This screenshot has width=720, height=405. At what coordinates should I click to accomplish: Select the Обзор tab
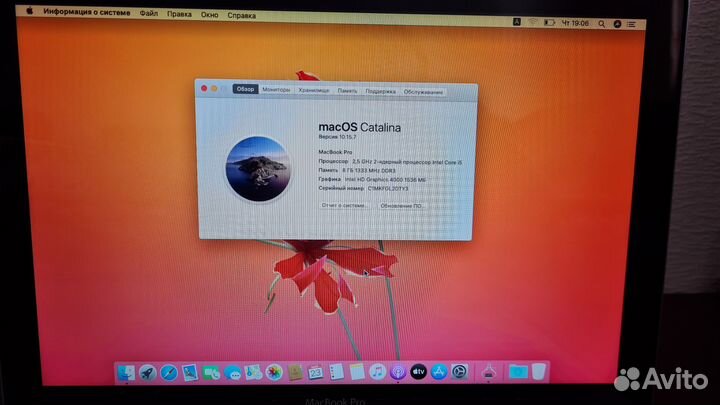(245, 89)
